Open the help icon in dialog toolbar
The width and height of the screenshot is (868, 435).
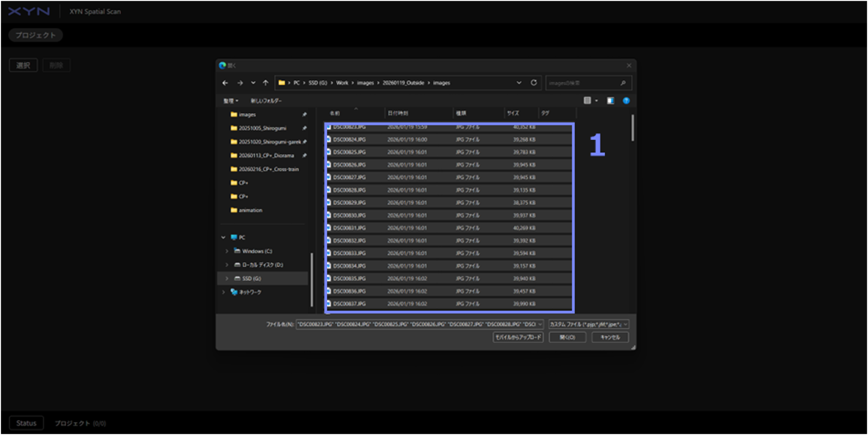(626, 101)
